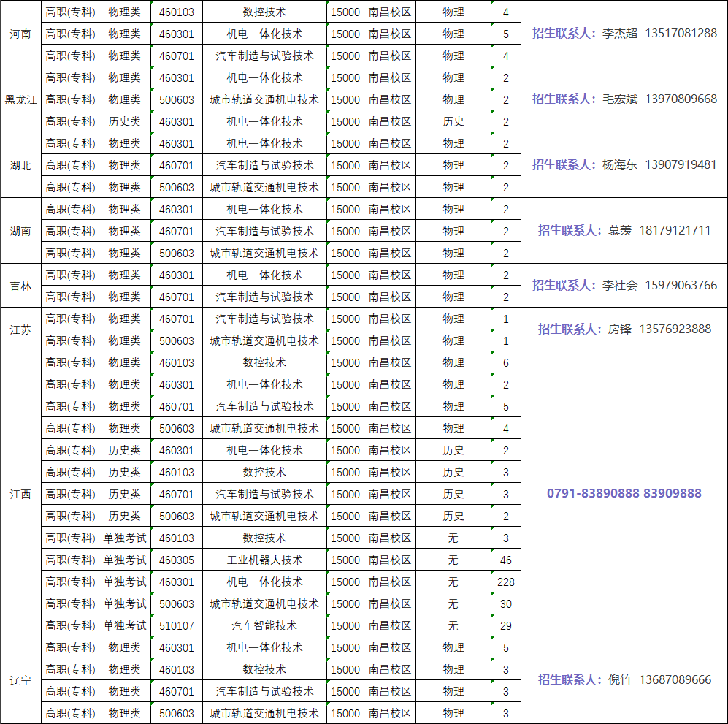Select the 黑龙江 province cell
The width and height of the screenshot is (728, 724).
click(20, 100)
